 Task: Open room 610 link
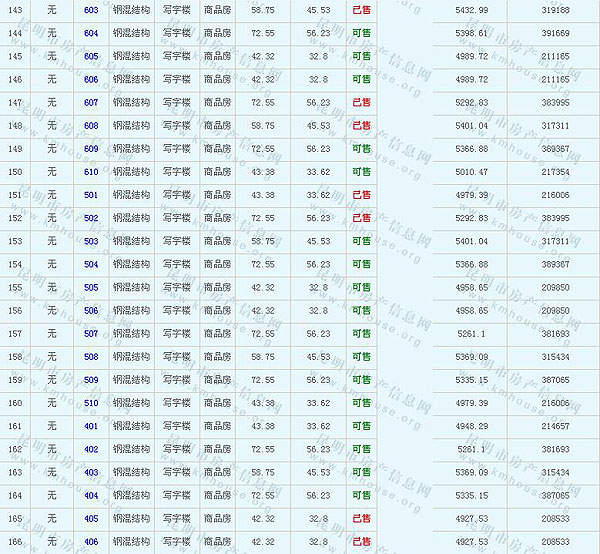pos(91,172)
